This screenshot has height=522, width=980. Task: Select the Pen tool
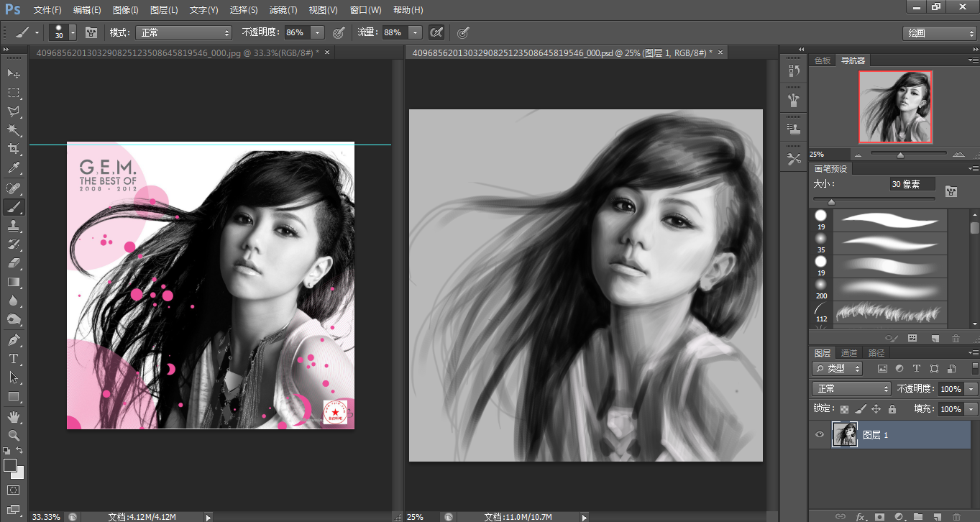(14, 339)
